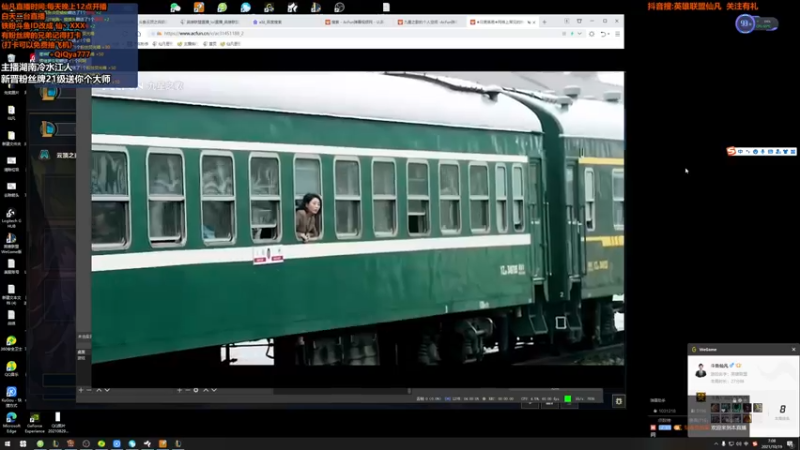Switch to the a站_百度搜索 browser tab
This screenshot has width=800, height=450.
pos(267,22)
